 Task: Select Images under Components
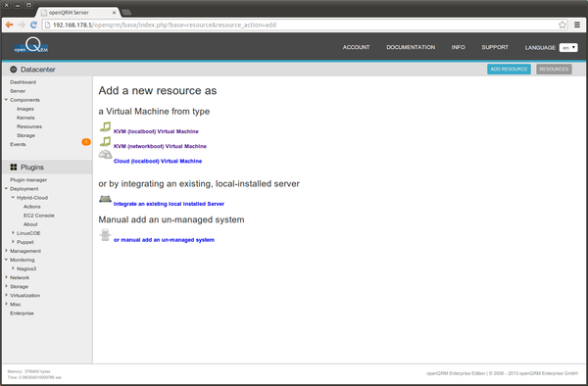pyautogui.click(x=25, y=109)
